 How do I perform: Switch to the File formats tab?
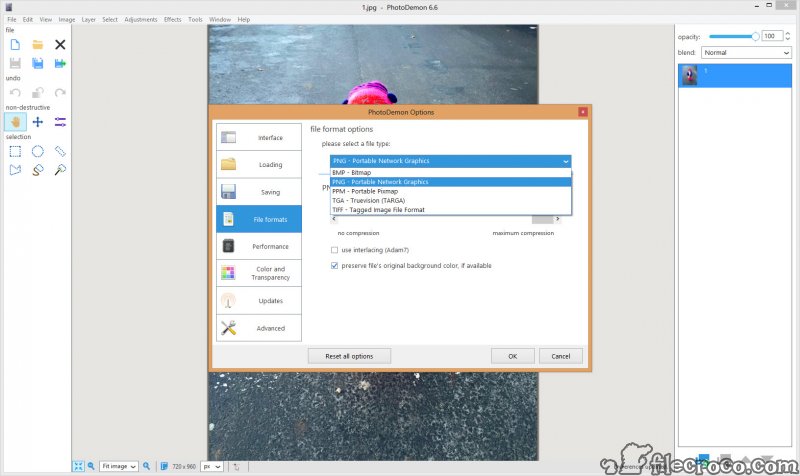pyautogui.click(x=259, y=219)
